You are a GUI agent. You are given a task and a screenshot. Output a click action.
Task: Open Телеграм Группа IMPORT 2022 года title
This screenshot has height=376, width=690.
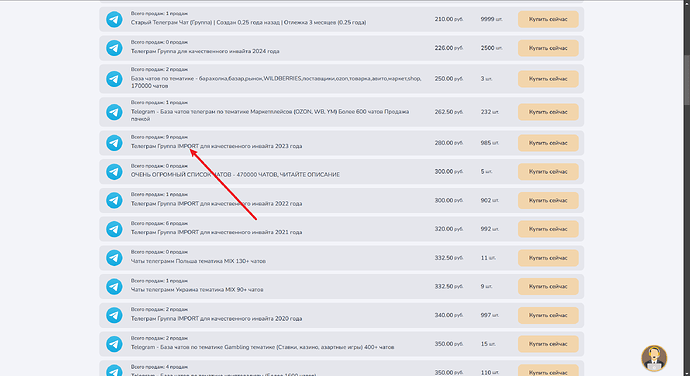[x=217, y=204]
